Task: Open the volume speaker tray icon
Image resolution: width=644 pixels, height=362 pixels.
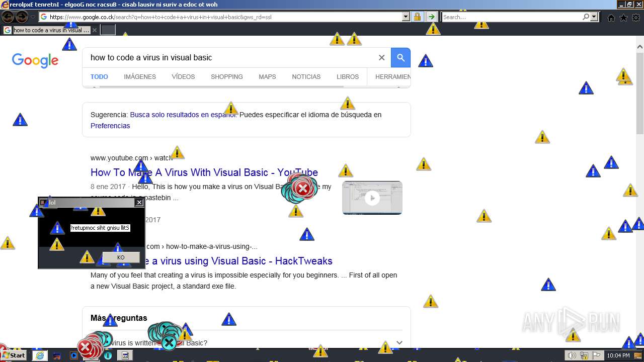Action: point(572,355)
